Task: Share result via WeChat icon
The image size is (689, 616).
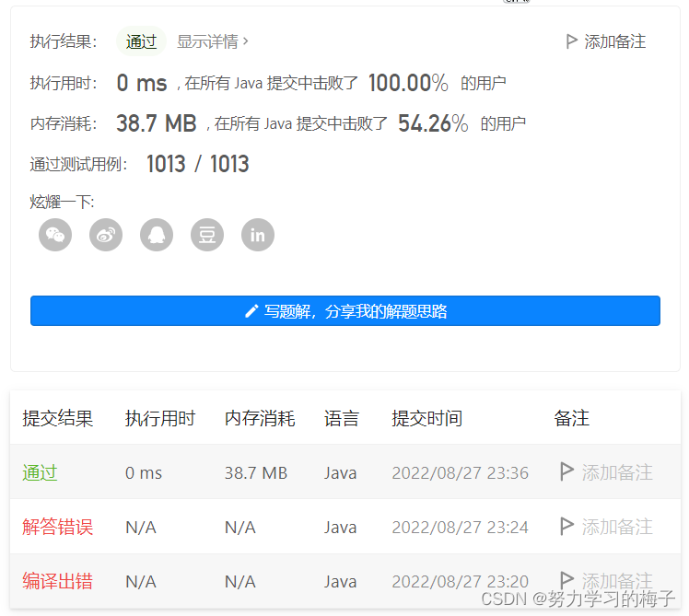Action: pyautogui.click(x=55, y=235)
